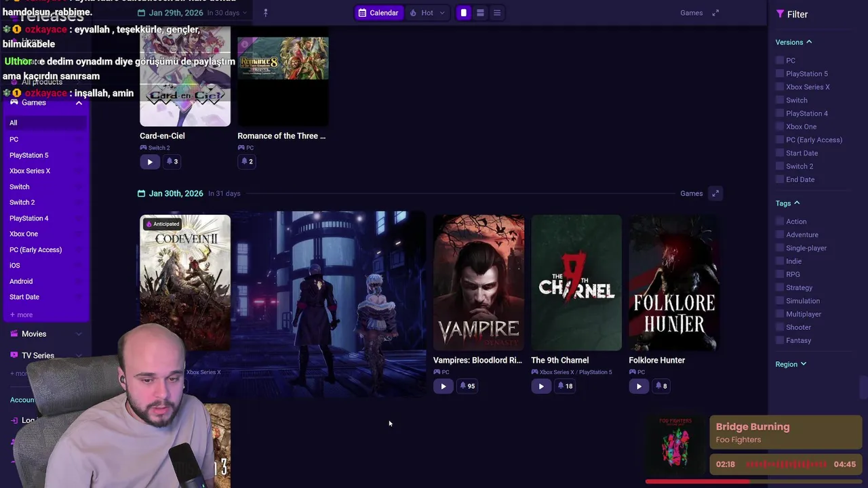This screenshot has width=868, height=488.
Task: Switch to Hot sorting tab
Action: [422, 13]
